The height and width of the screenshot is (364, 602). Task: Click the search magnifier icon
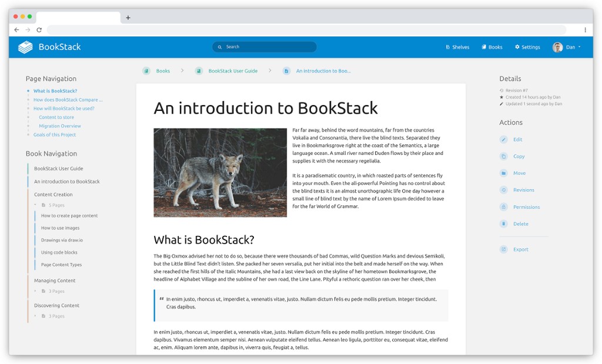coord(220,47)
